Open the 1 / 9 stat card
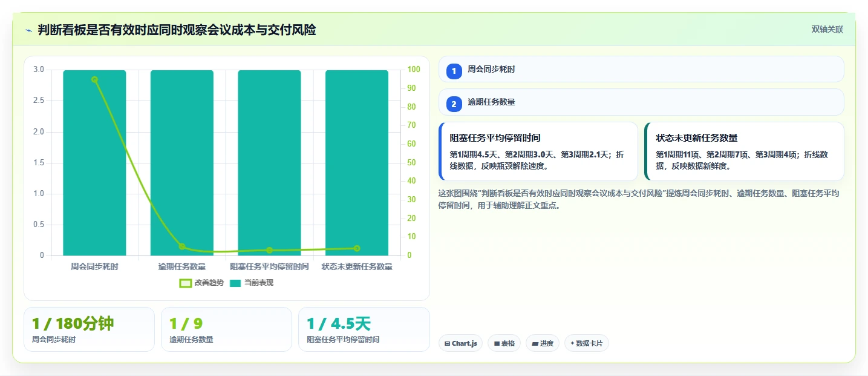This screenshot has height=376, width=868. 226,329
